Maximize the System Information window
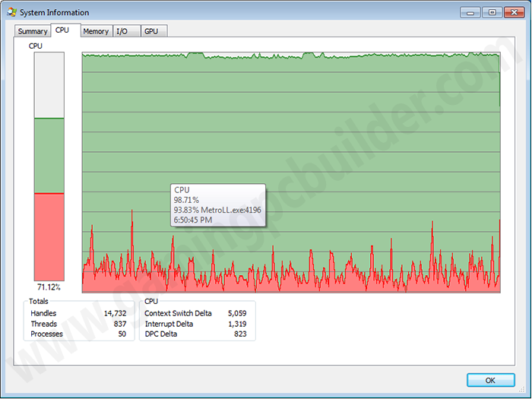The image size is (532, 399). click(x=492, y=13)
